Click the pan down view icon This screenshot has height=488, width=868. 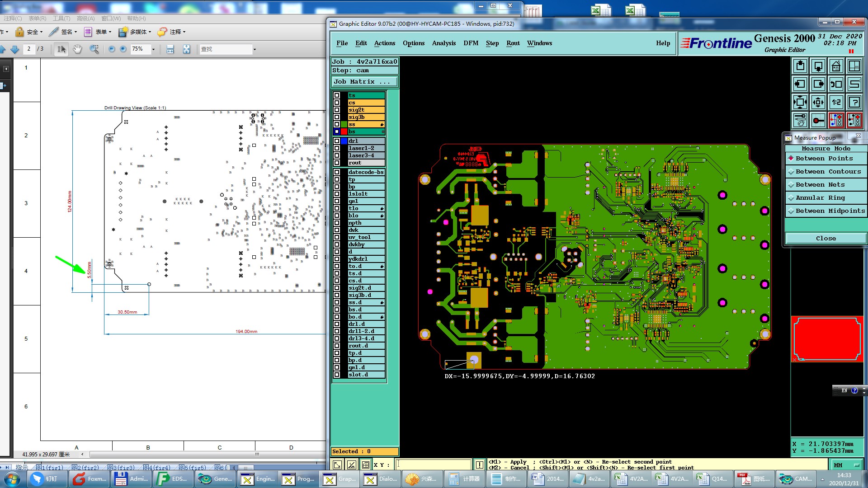(818, 66)
